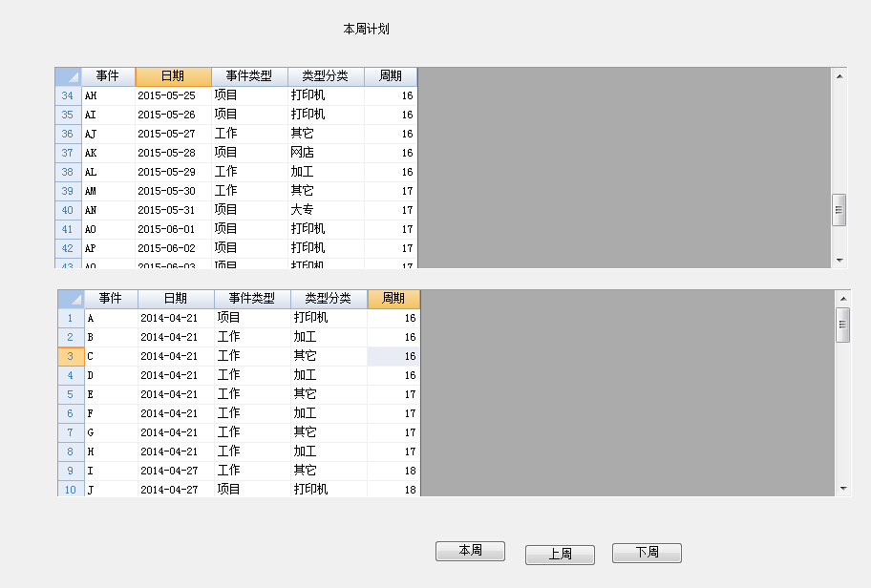The image size is (871, 588).
Task: Select row 8 header in lower table
Action: coord(71,451)
